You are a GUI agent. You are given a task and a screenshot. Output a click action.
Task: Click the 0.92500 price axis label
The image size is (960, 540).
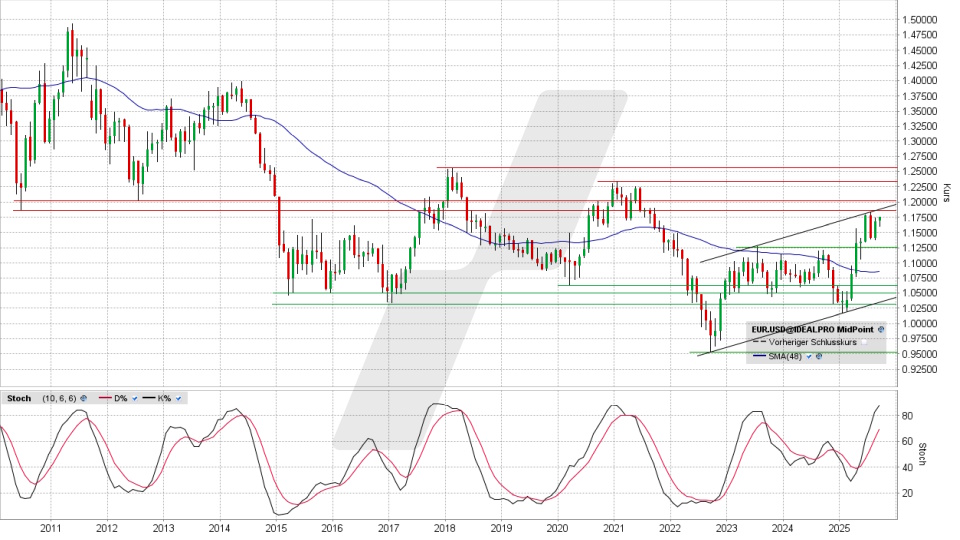coord(920,369)
